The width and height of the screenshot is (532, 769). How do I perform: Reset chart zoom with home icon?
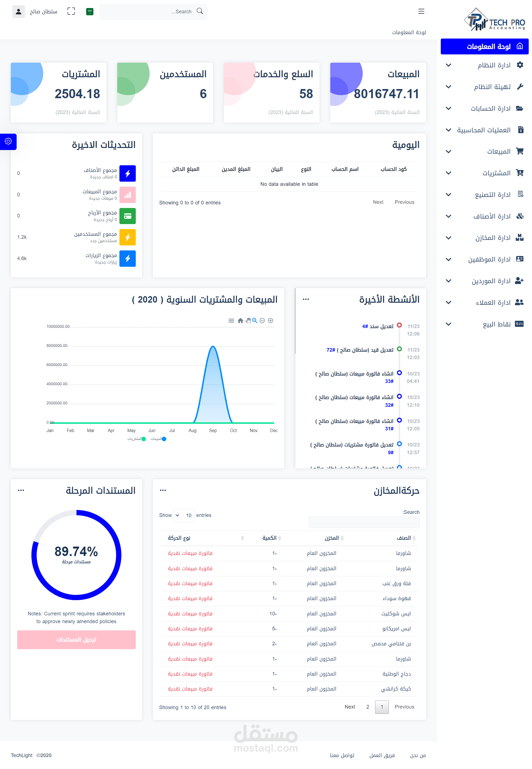click(x=240, y=321)
